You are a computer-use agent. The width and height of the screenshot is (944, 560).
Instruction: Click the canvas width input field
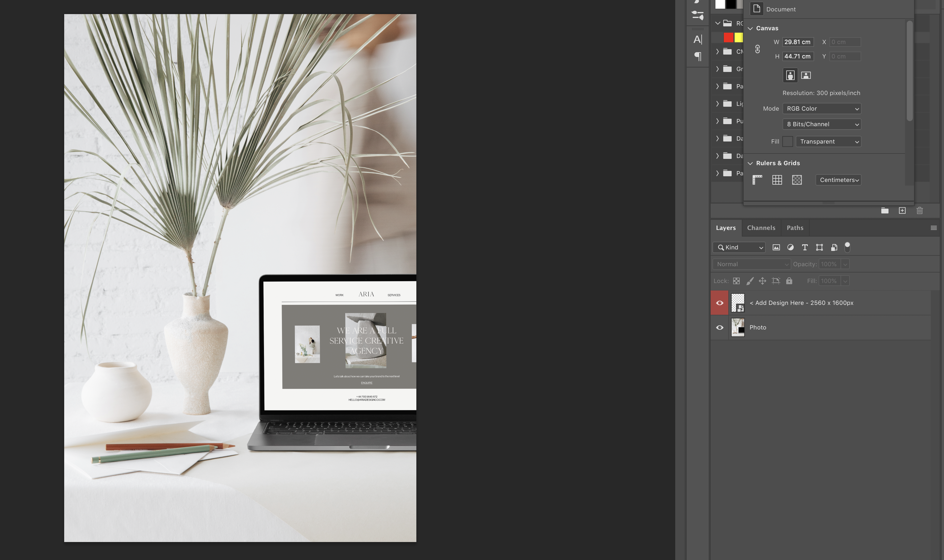click(798, 42)
